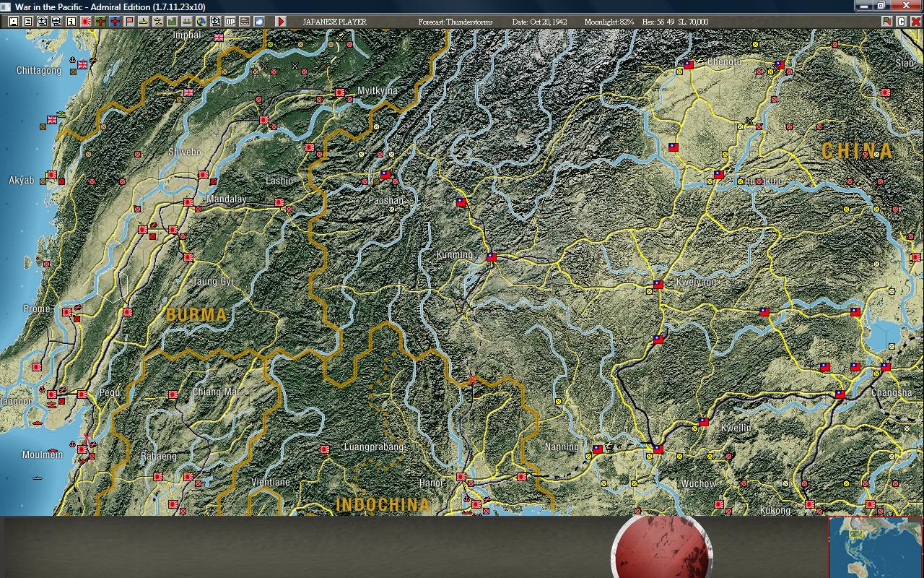Click the 'Moonlight: 82%' status text

coord(609,22)
